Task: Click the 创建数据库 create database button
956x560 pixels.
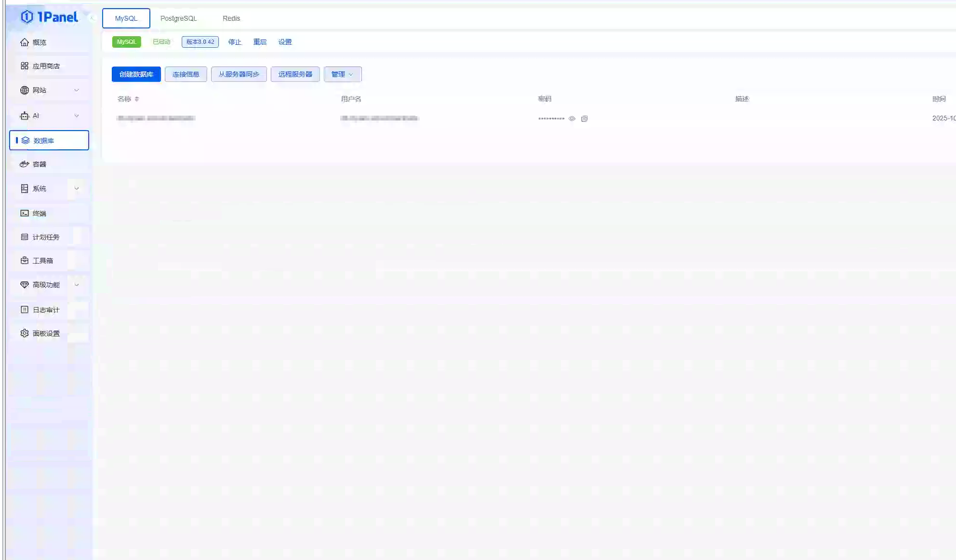Action: click(x=136, y=74)
